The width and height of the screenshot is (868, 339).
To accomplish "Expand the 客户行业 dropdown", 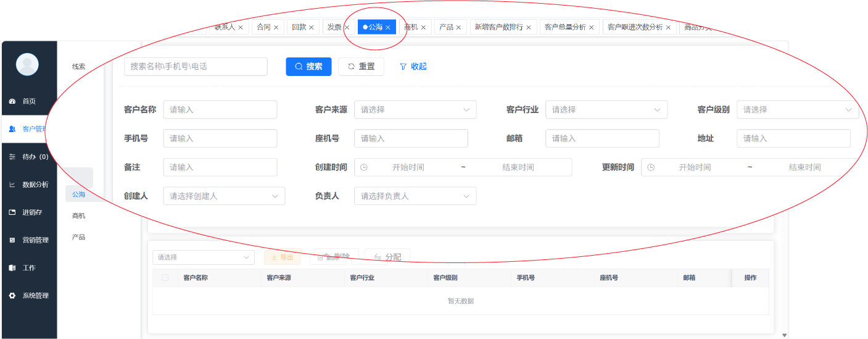I will [606, 110].
